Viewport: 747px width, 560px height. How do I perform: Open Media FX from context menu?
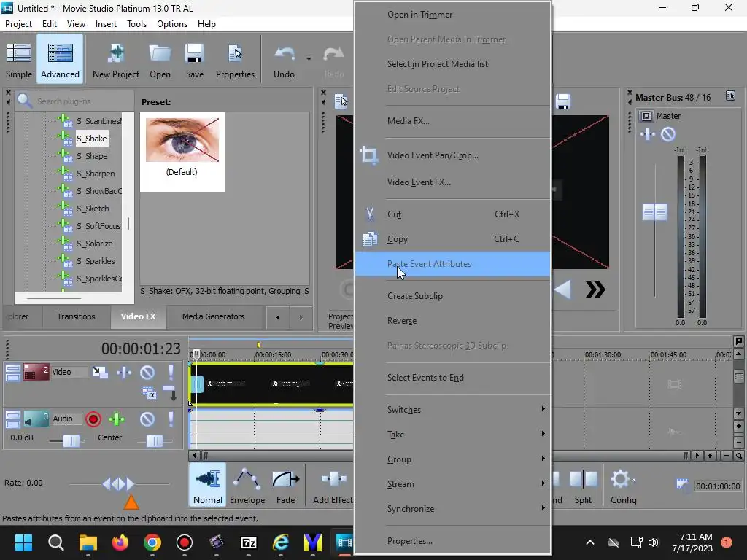[452, 121]
